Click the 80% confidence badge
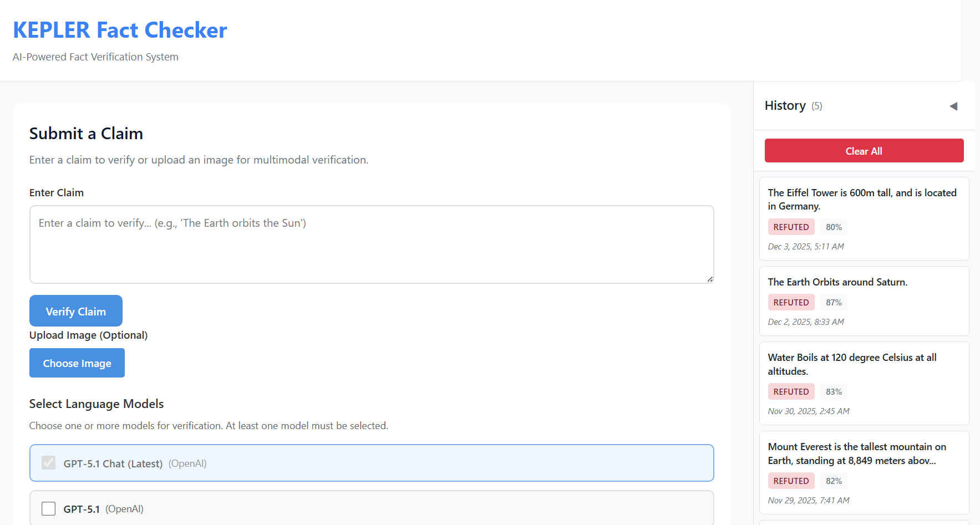The height and width of the screenshot is (525, 980). tap(834, 227)
